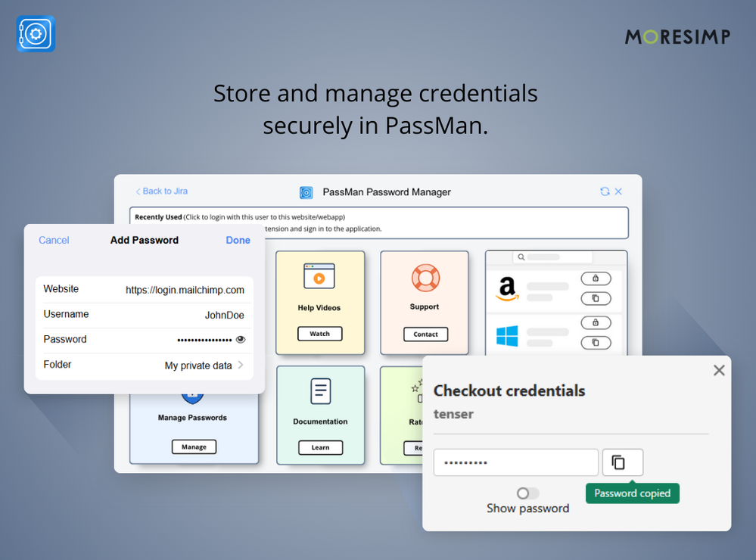Click the copy icon beside the Windows entry
The image size is (756, 560).
click(x=596, y=341)
